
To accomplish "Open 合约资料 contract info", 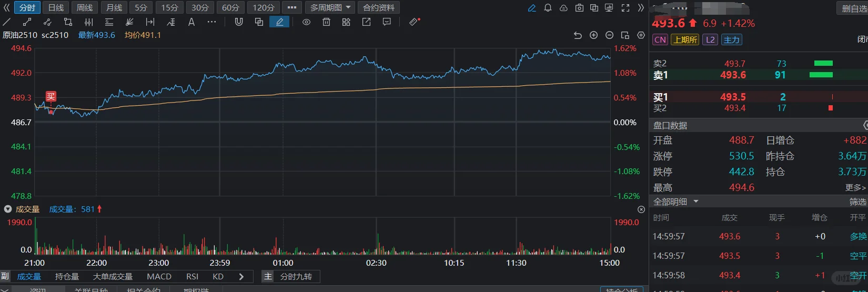I will [x=379, y=8].
